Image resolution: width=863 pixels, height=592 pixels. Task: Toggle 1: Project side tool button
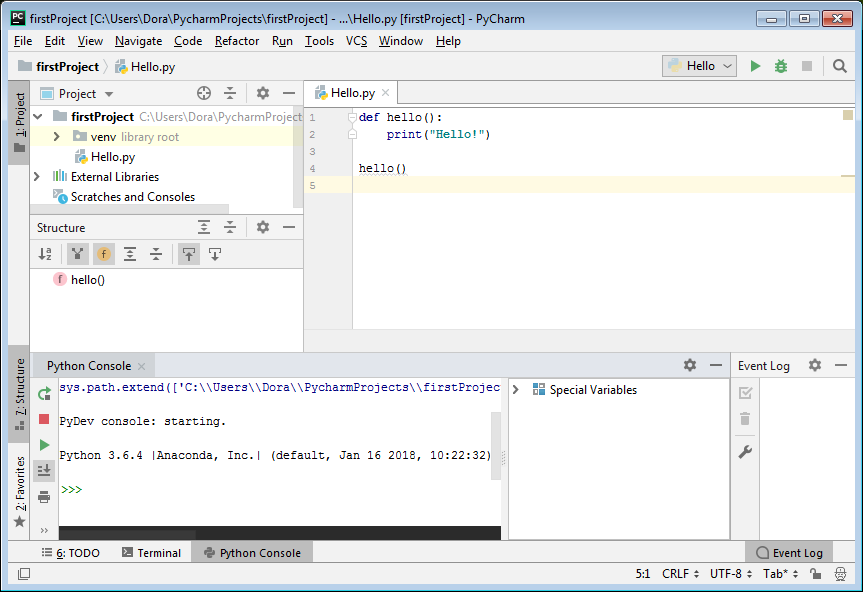tap(20, 122)
